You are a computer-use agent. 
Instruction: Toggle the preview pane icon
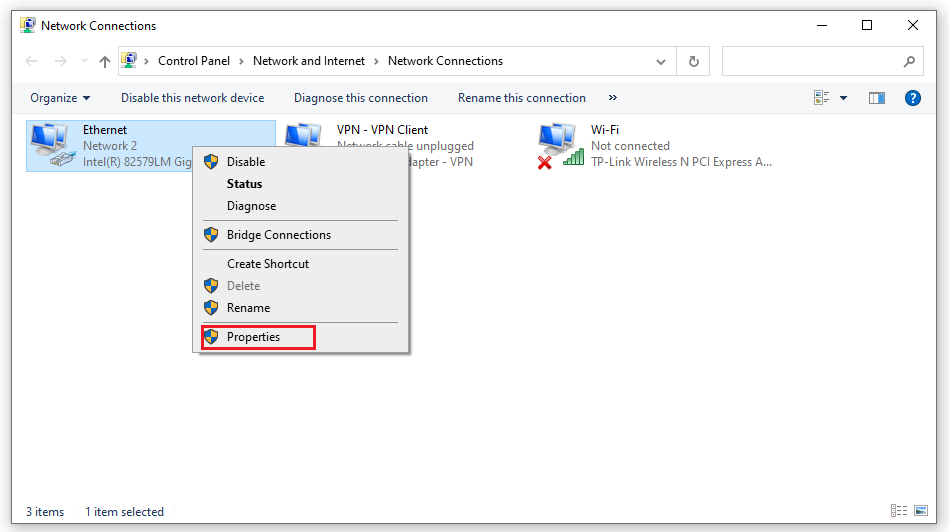pyautogui.click(x=877, y=98)
